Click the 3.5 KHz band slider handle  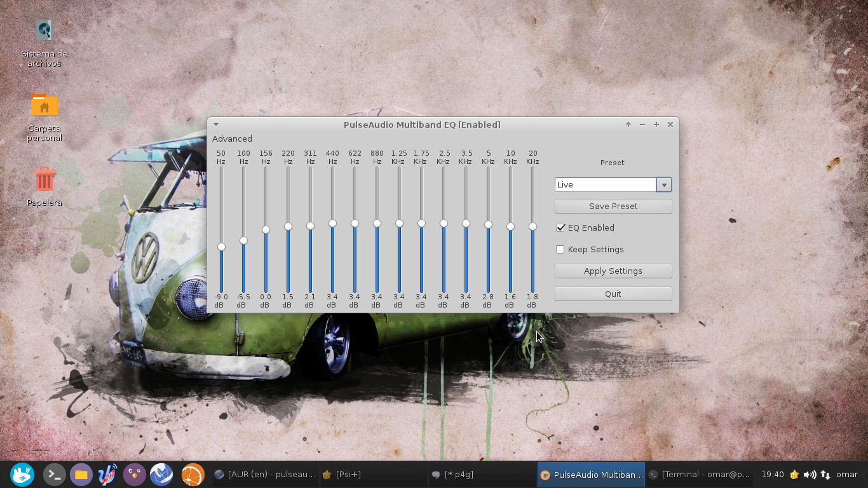466,223
